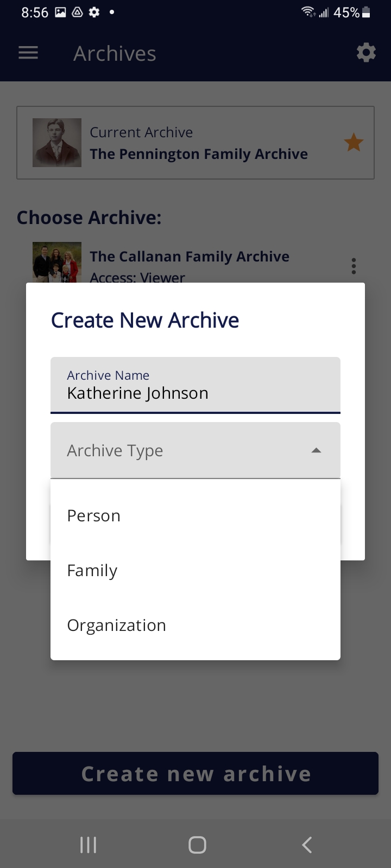Open the hamburger navigation menu

(28, 53)
